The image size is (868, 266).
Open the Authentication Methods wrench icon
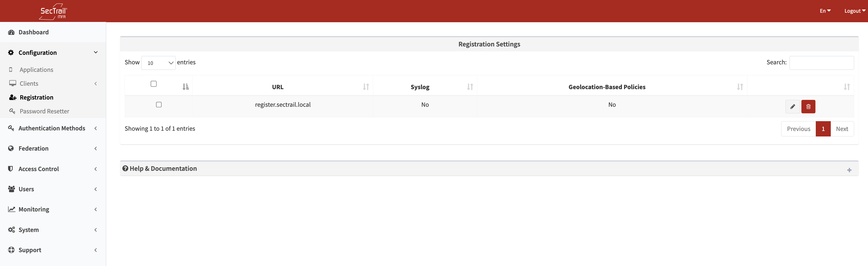click(x=10, y=128)
